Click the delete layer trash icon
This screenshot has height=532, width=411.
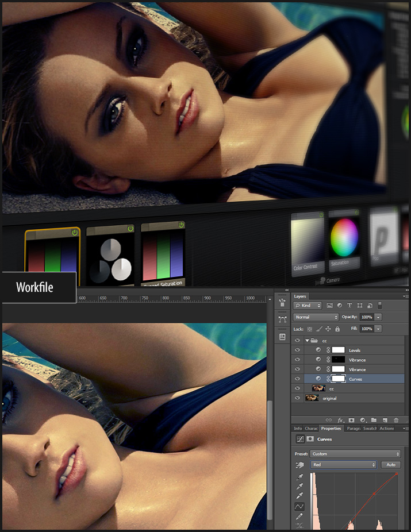coord(396,420)
